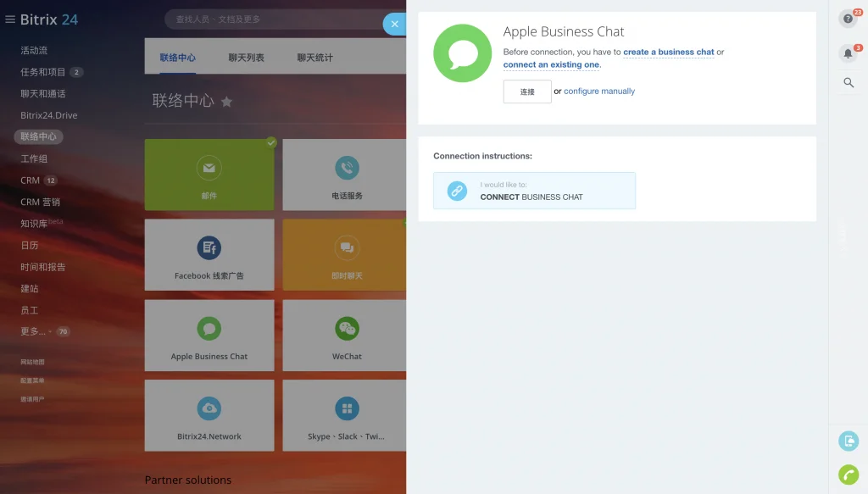Click the green phone call icon
This screenshot has height=494, width=868.
point(848,475)
